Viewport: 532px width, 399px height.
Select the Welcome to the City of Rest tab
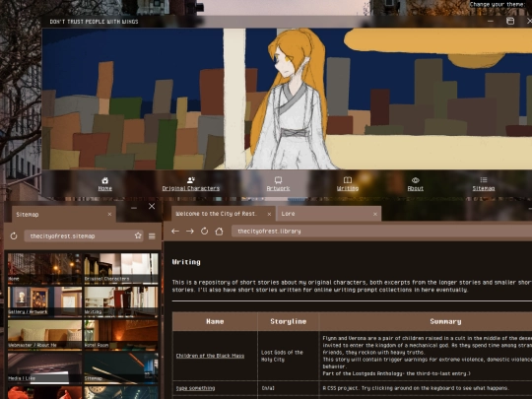pyautogui.click(x=224, y=214)
